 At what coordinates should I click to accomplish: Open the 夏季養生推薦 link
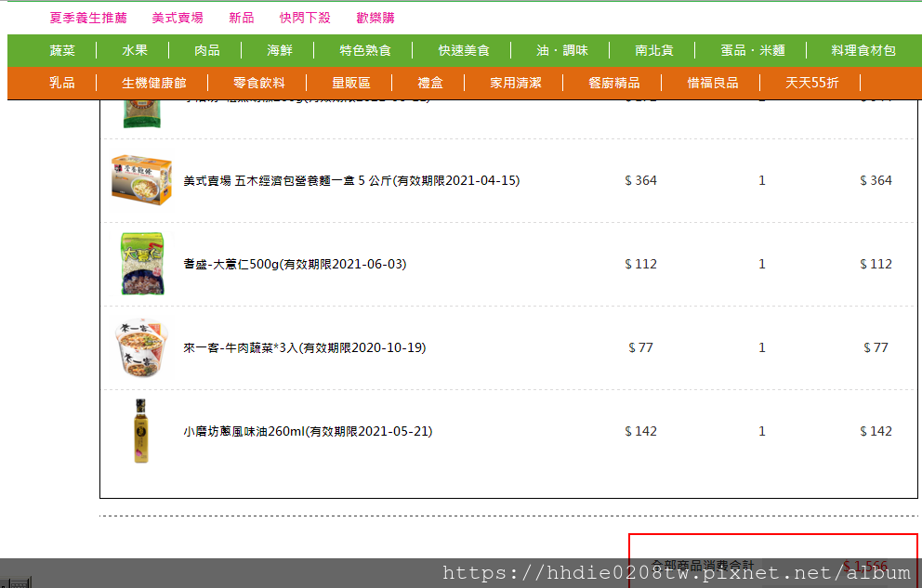[x=88, y=18]
